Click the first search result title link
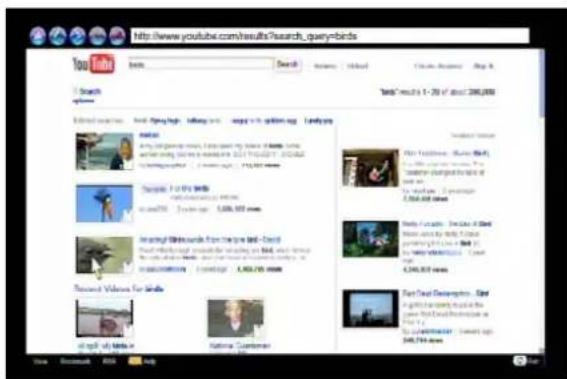Image resolution: width=567 pixels, height=379 pixels. [x=149, y=135]
